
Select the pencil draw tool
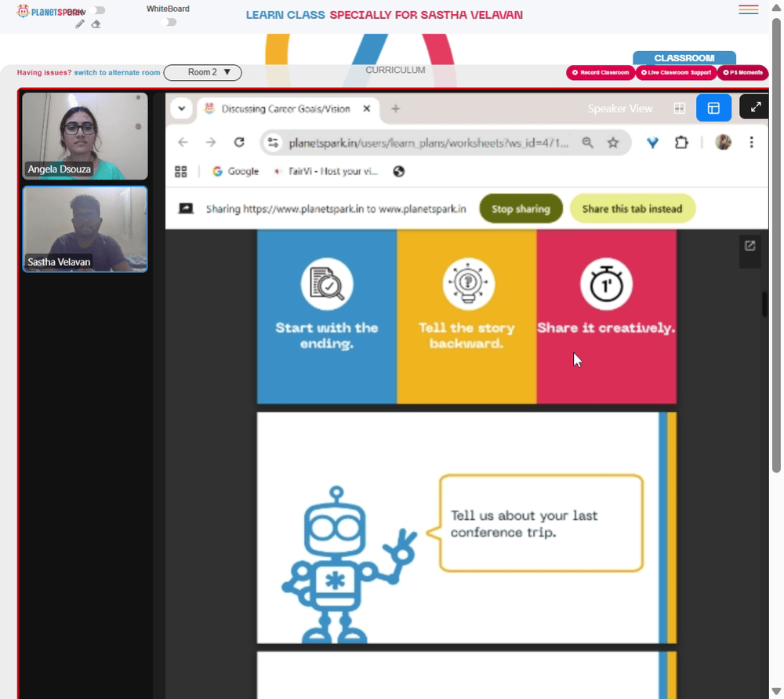(79, 24)
